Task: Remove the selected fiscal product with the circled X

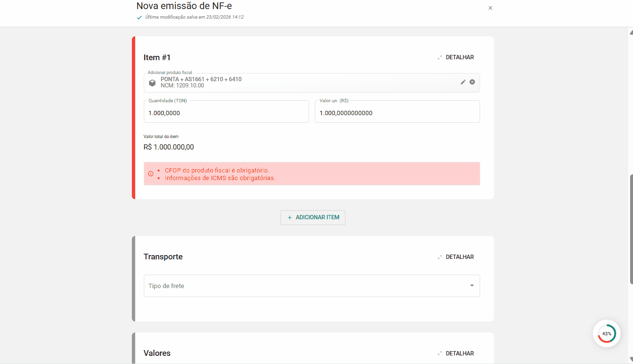Action: click(472, 82)
